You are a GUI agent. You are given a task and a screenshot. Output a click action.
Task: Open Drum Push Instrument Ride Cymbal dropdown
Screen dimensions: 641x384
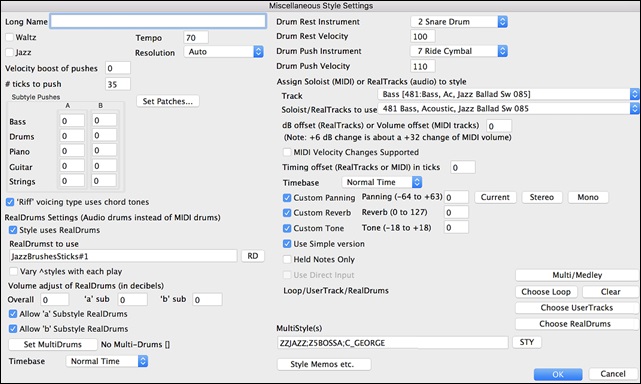(459, 51)
